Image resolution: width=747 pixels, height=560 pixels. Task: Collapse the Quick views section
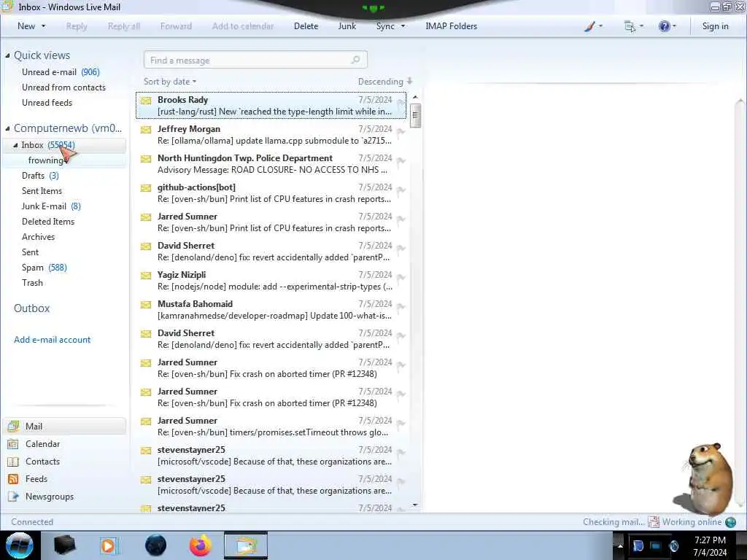click(x=7, y=55)
